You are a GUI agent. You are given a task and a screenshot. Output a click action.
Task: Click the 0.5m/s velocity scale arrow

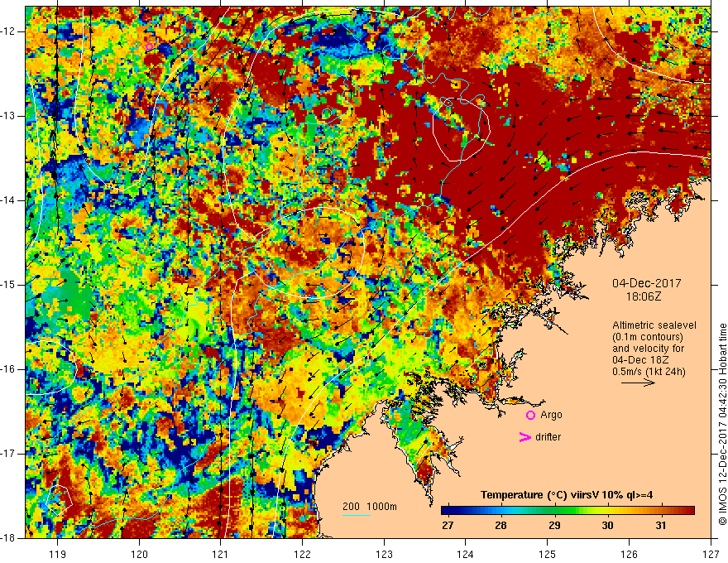[x=638, y=383]
